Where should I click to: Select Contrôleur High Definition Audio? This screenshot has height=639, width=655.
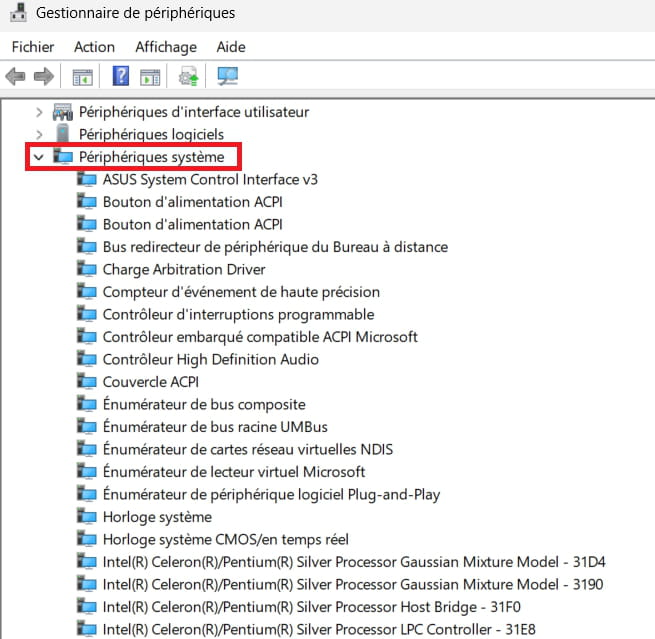pos(210,359)
